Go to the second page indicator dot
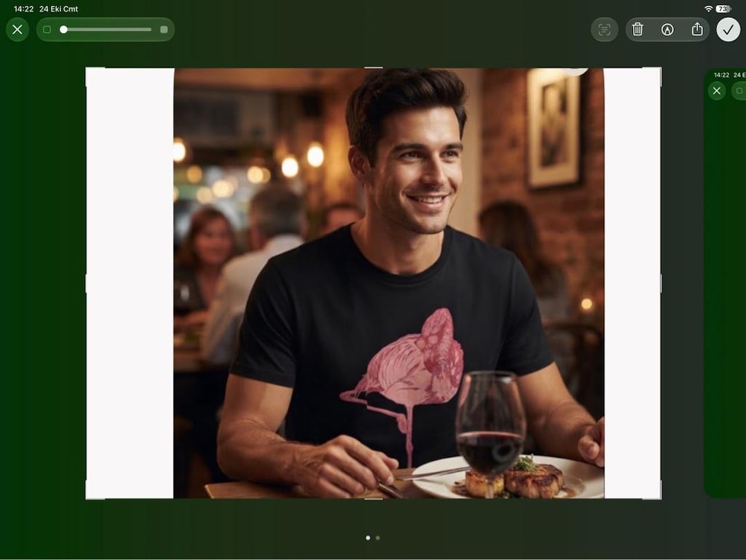 378,537
